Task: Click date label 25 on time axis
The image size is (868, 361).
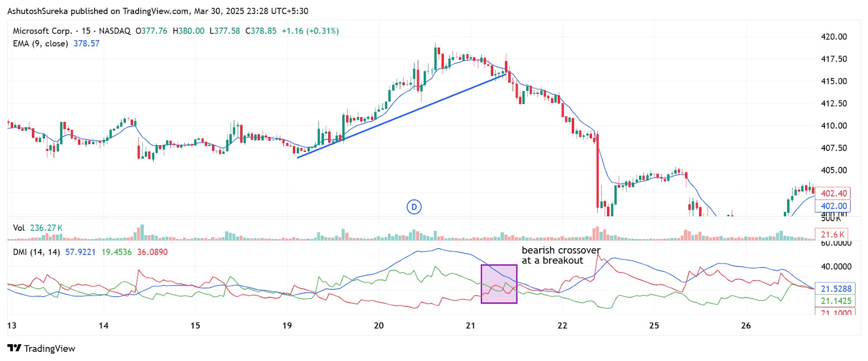Action: pyautogui.click(x=654, y=326)
